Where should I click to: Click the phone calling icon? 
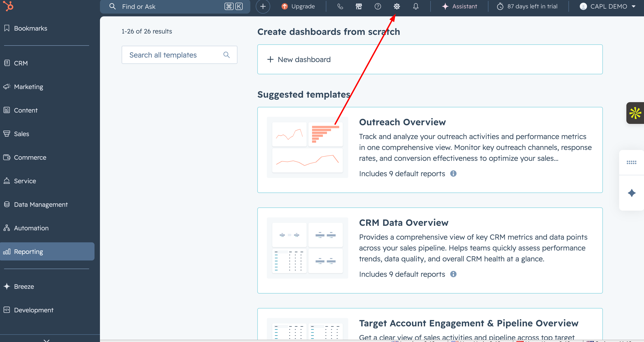pos(340,7)
